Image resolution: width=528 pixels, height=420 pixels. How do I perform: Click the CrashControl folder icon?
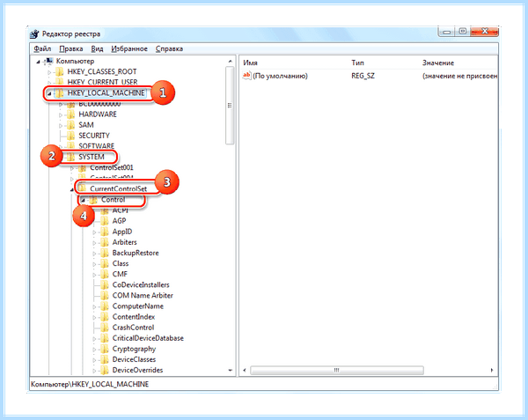point(105,328)
